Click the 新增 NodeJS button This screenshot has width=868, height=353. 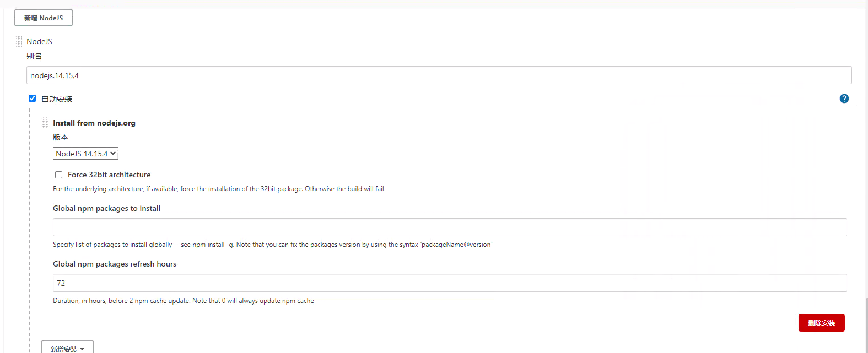tap(44, 18)
